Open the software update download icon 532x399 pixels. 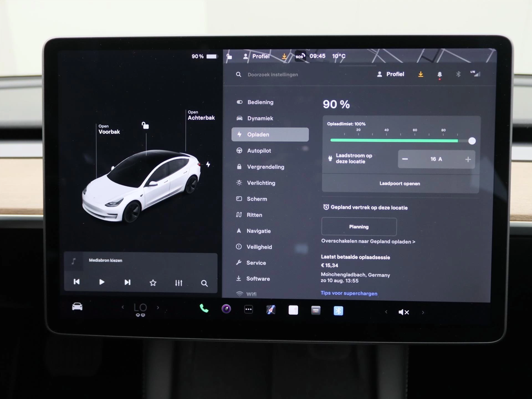pos(421,74)
